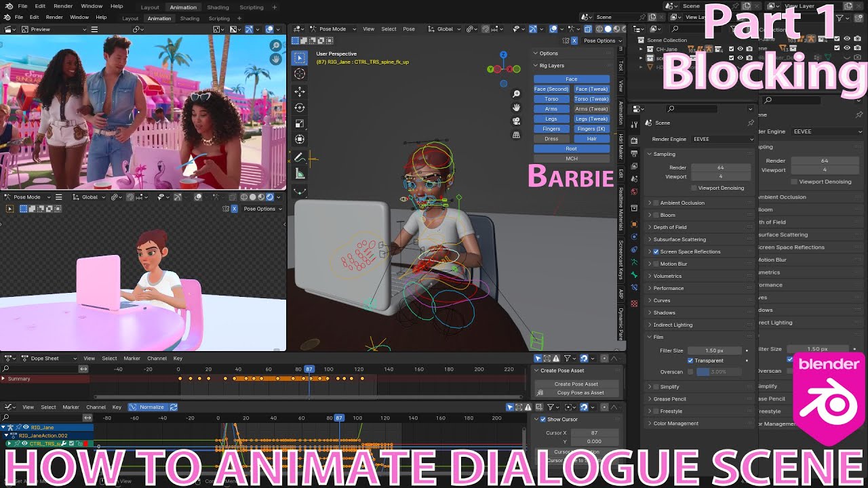Disable Screen Space Reflections checkbox
The height and width of the screenshot is (488, 868).
[x=656, y=251]
